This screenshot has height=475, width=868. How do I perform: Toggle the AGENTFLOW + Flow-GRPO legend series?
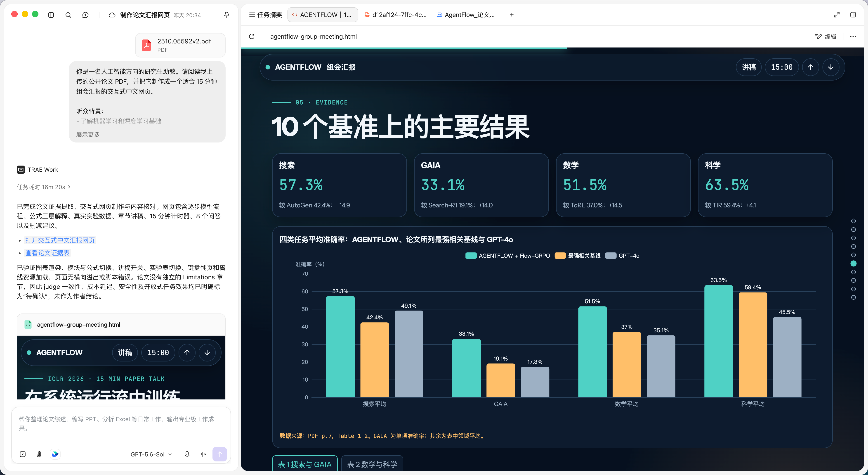[507, 256]
